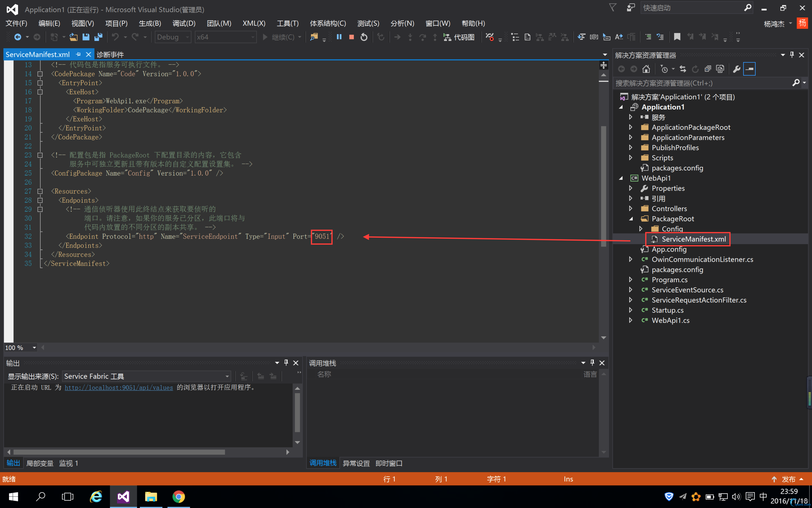Screen dimensions: 812x508
Task: Click the bookmark toggle icon in toolbar
Action: 677,37
